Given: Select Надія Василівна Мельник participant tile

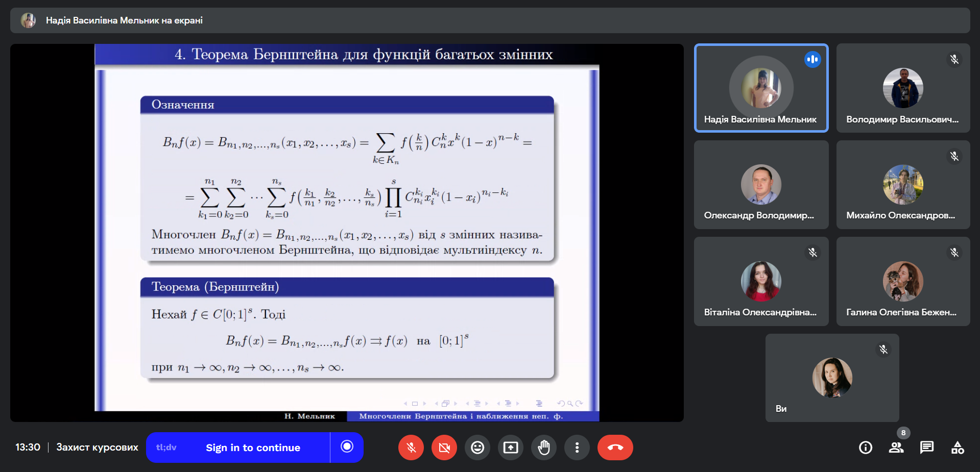Looking at the screenshot, I should (761, 88).
